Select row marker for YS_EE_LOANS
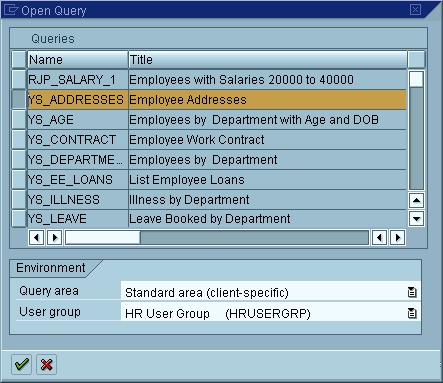 (x=19, y=179)
